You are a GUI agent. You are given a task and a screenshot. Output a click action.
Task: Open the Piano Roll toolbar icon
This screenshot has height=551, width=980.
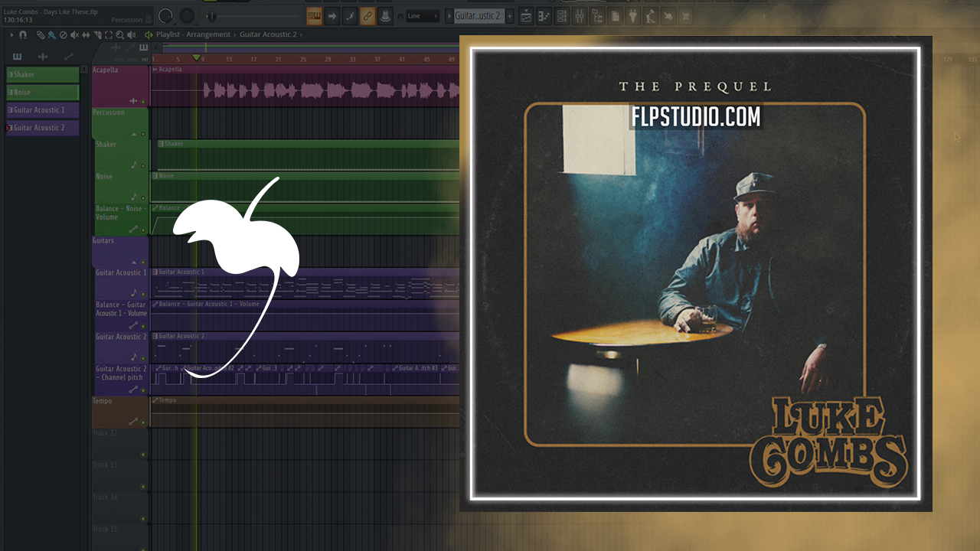click(544, 16)
